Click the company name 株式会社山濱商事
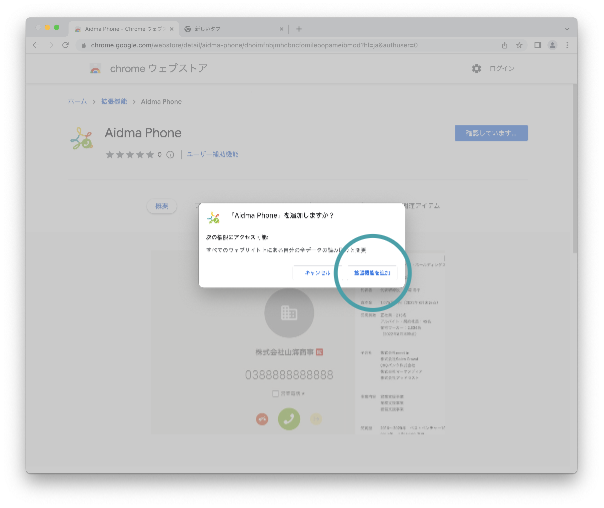 pos(285,352)
